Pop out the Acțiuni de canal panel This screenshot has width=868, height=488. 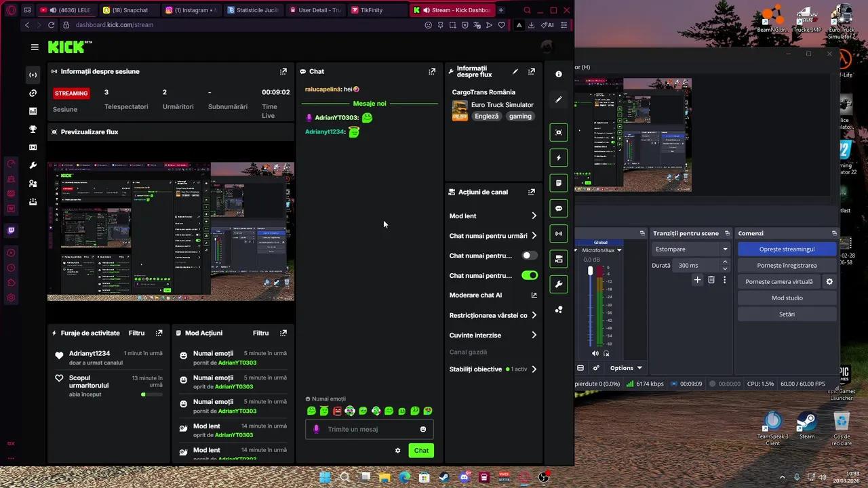[532, 192]
